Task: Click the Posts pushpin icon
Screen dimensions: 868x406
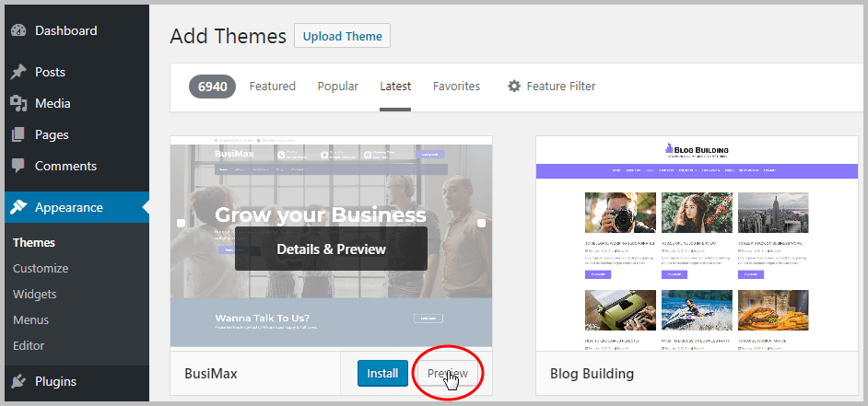Action: pyautogui.click(x=18, y=73)
